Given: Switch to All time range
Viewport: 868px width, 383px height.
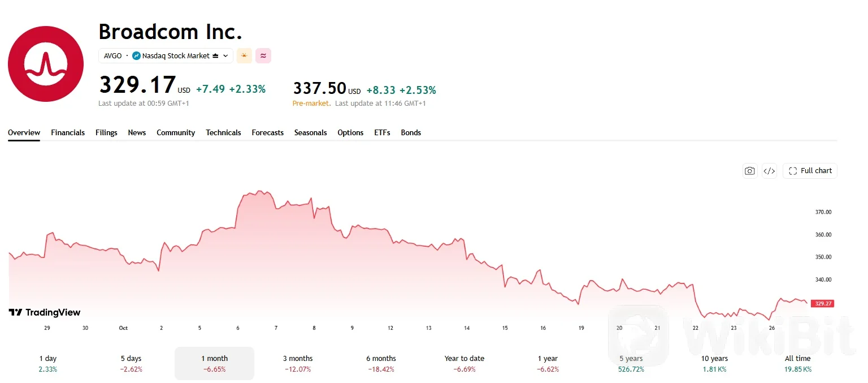Looking at the screenshot, I should point(798,363).
